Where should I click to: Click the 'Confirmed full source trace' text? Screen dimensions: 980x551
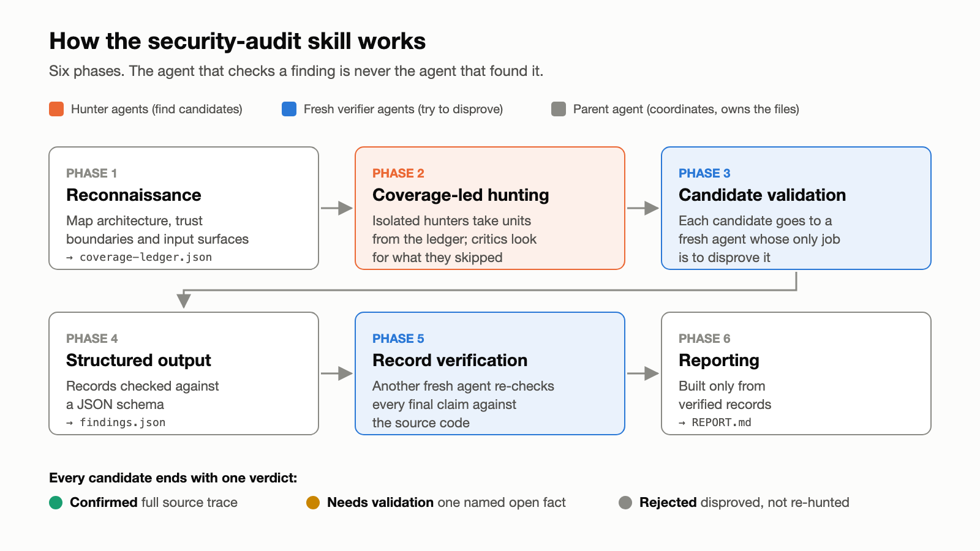pyautogui.click(x=154, y=503)
